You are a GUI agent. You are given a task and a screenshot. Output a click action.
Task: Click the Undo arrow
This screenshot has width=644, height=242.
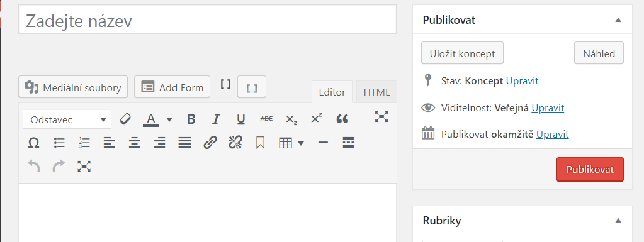coord(34,166)
